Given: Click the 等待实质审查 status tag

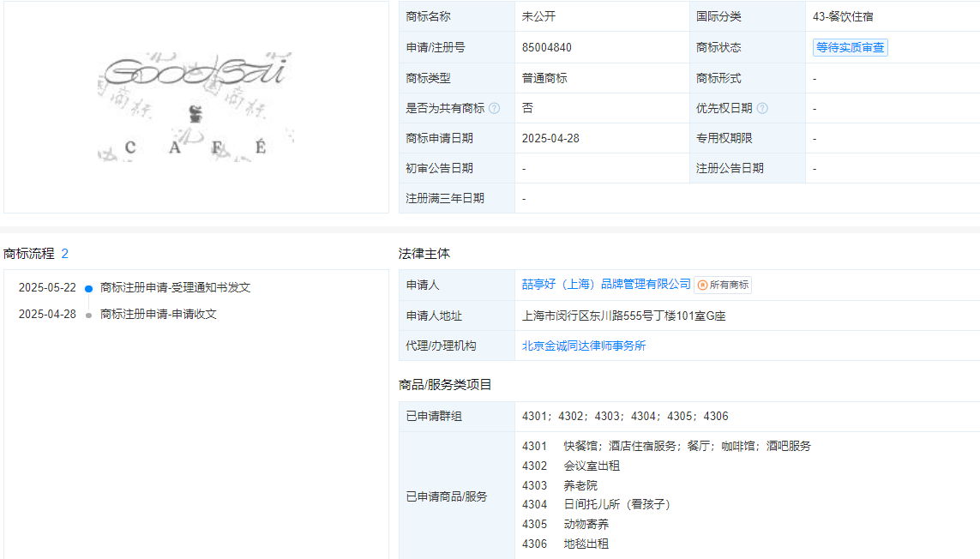Looking at the screenshot, I should pyautogui.click(x=850, y=47).
